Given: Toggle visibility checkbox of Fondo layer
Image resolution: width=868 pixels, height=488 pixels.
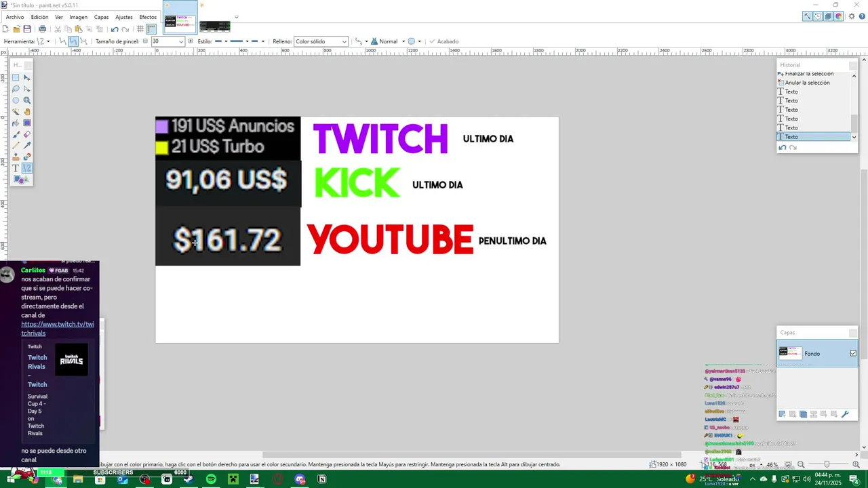Looking at the screenshot, I should click(x=853, y=353).
